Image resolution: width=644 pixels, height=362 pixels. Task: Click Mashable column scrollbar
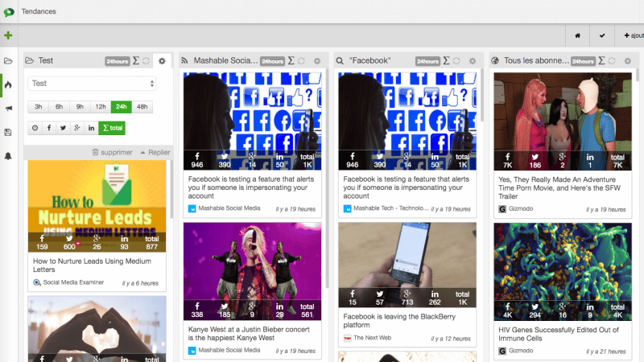(x=327, y=179)
